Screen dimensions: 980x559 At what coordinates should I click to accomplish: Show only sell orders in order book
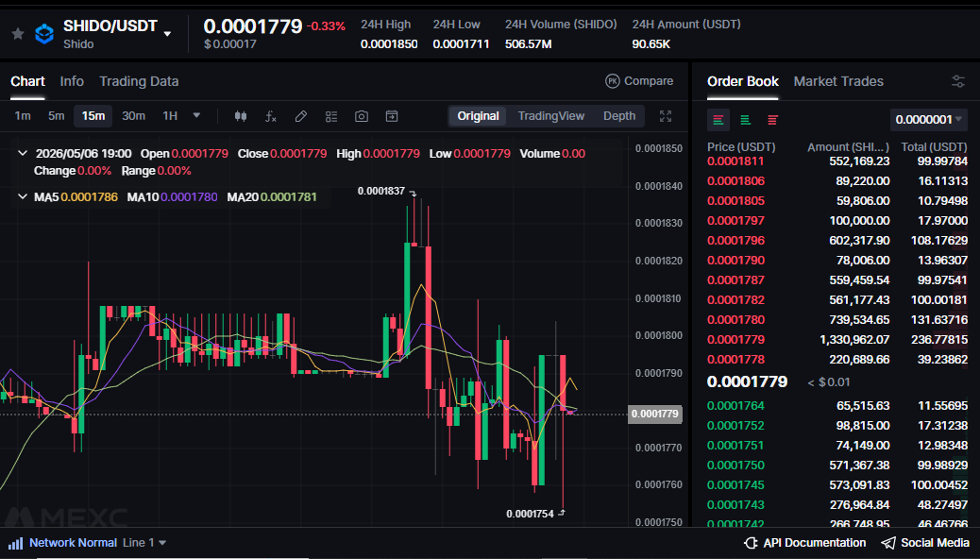click(x=773, y=120)
